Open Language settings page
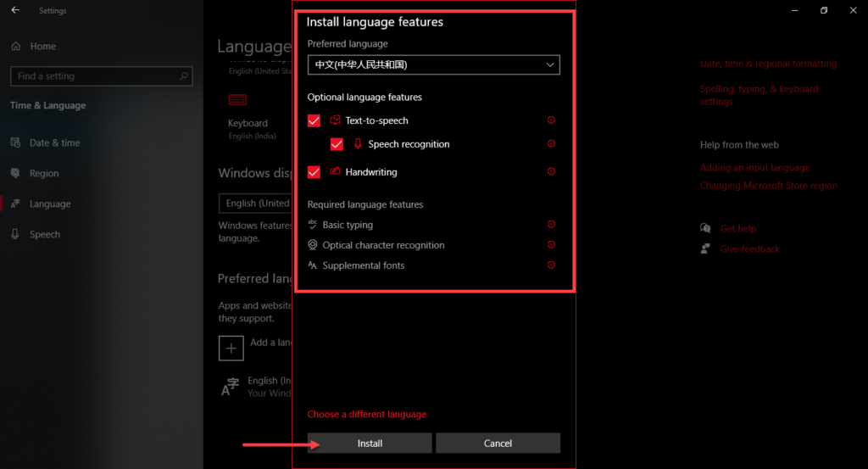Viewport: 868px width, 469px height. pos(50,204)
